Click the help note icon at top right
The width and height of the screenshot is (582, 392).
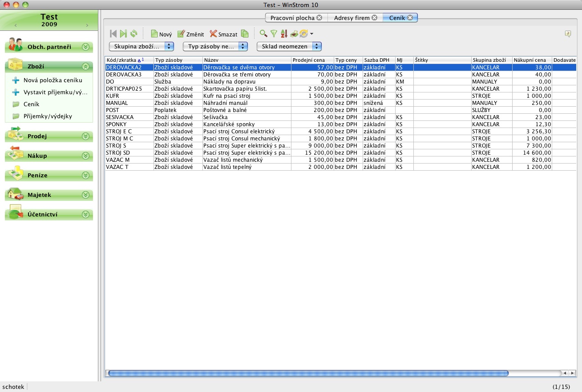[x=568, y=34]
